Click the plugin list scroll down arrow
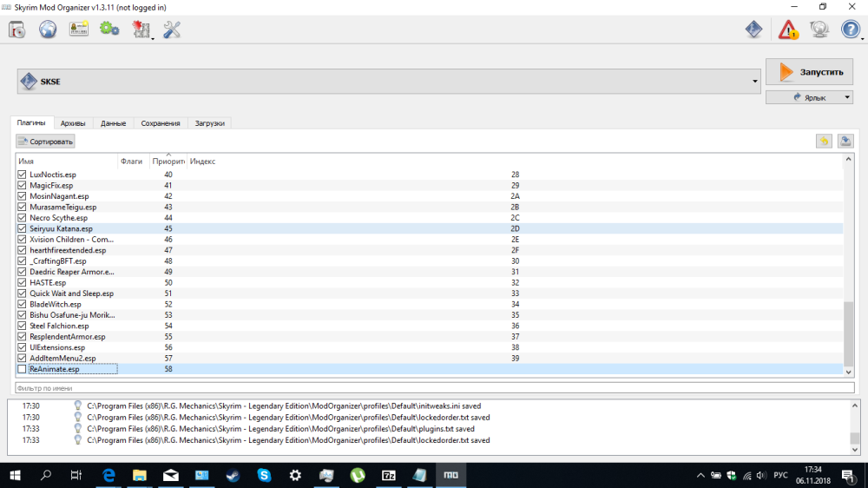Screen dimensions: 868x488 pos(848,373)
